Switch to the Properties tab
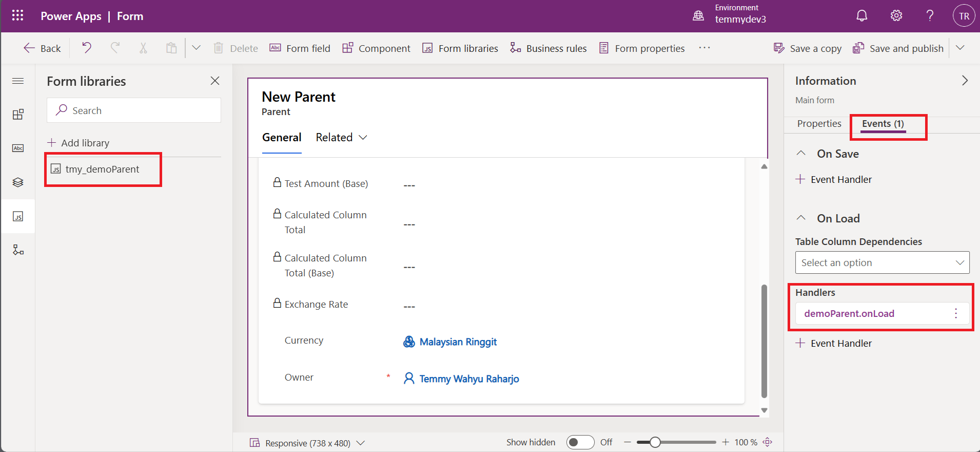 (x=819, y=124)
